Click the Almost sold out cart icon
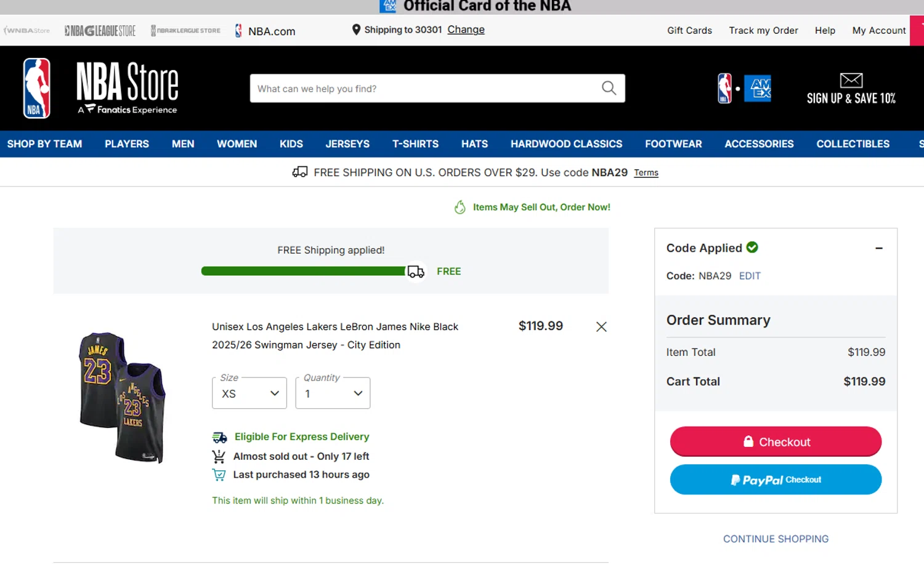Screen dimensions: 924x583 (219, 456)
